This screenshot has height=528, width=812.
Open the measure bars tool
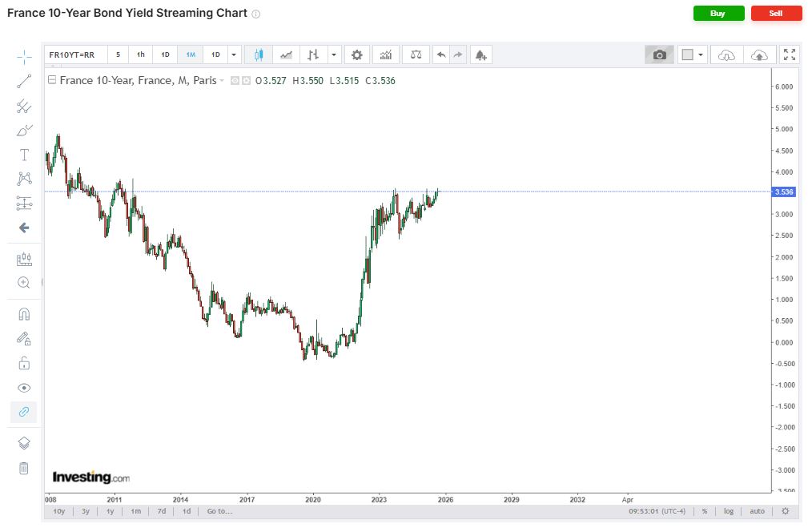[x=24, y=259]
